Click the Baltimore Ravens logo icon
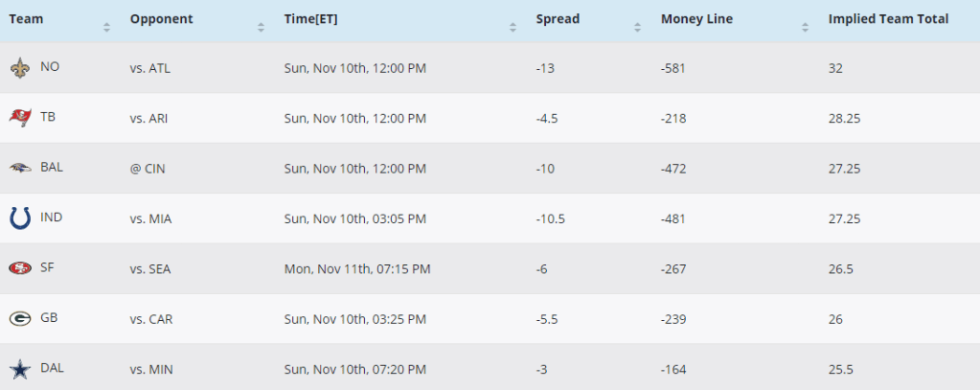 (x=19, y=168)
